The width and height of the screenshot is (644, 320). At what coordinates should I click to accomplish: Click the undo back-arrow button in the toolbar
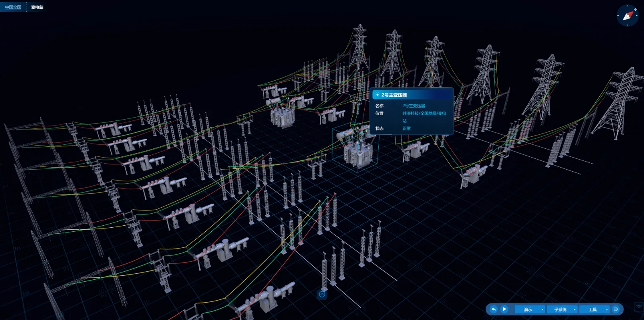click(x=493, y=309)
